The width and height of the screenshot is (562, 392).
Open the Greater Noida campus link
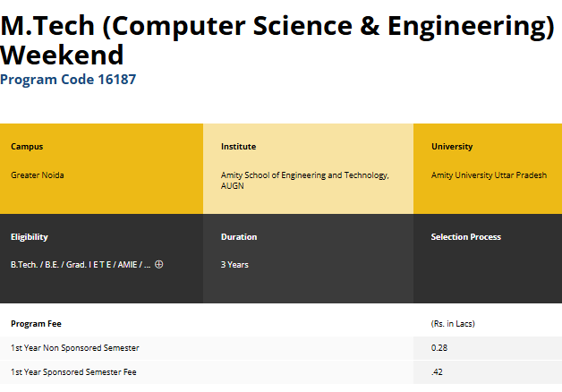coord(38,175)
